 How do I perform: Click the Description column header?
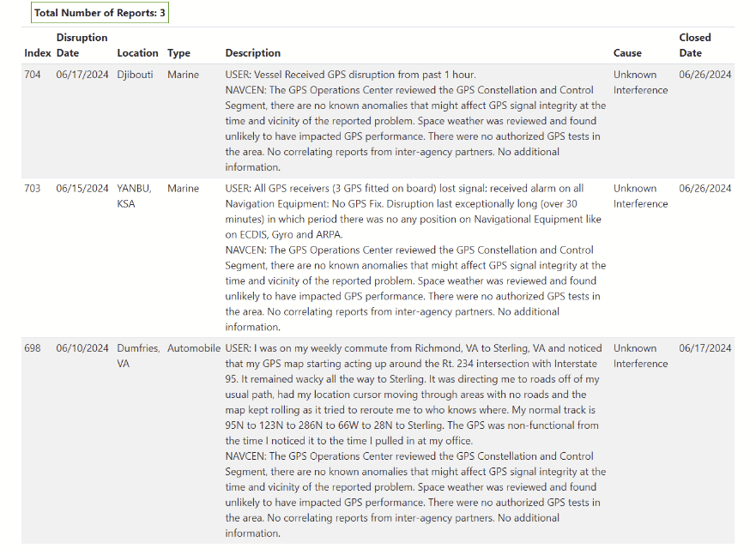coord(252,53)
